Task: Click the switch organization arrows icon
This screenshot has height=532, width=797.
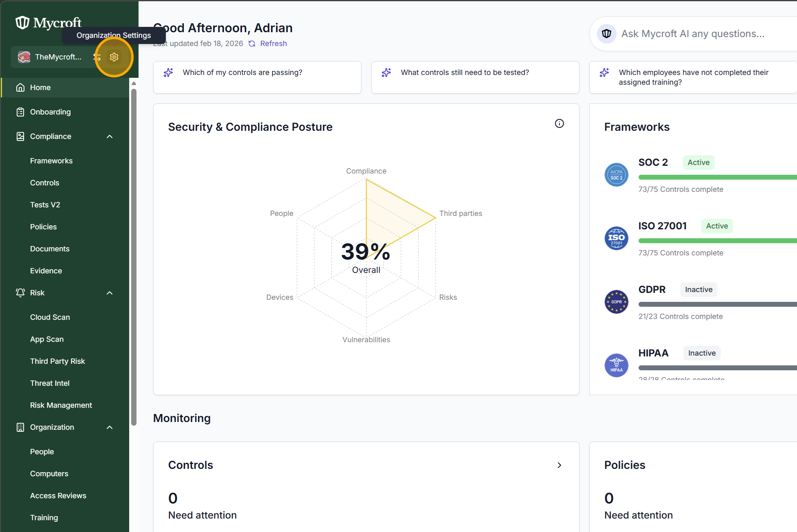Action: (x=97, y=57)
